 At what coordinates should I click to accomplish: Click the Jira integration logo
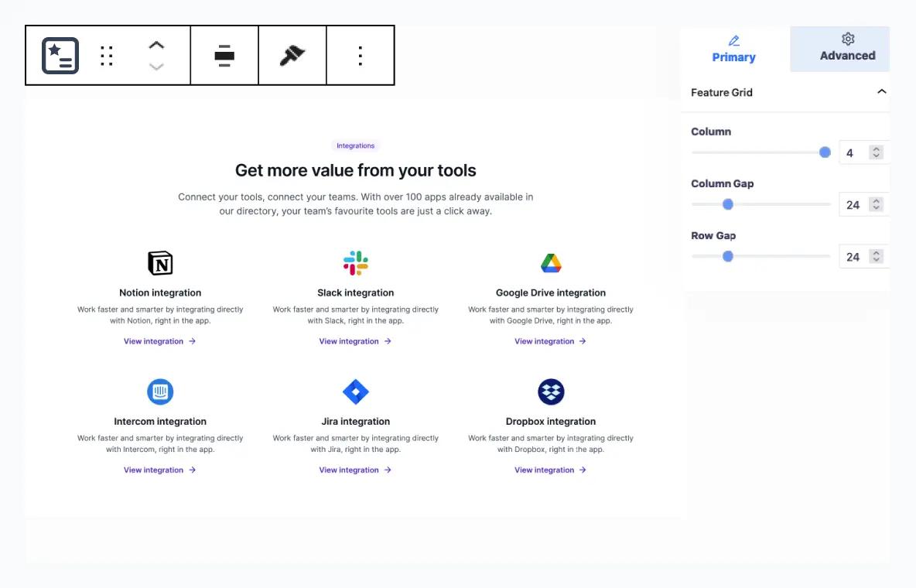point(355,391)
